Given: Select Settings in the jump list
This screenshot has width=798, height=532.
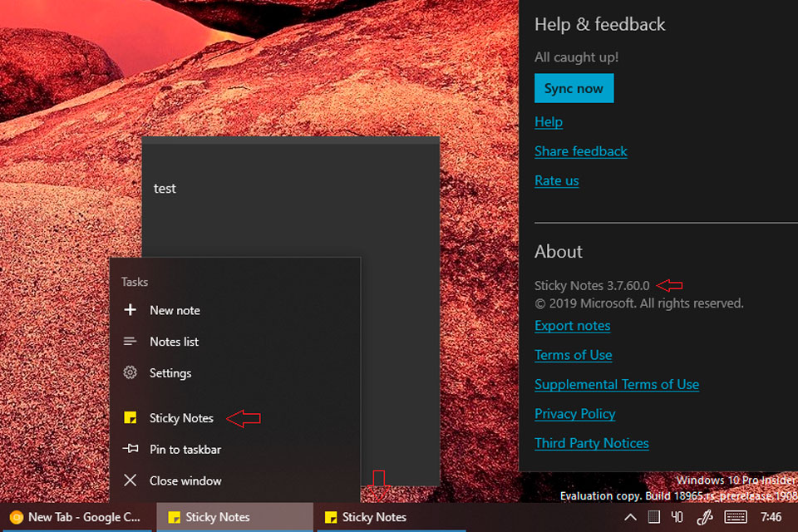Looking at the screenshot, I should tap(235, 373).
